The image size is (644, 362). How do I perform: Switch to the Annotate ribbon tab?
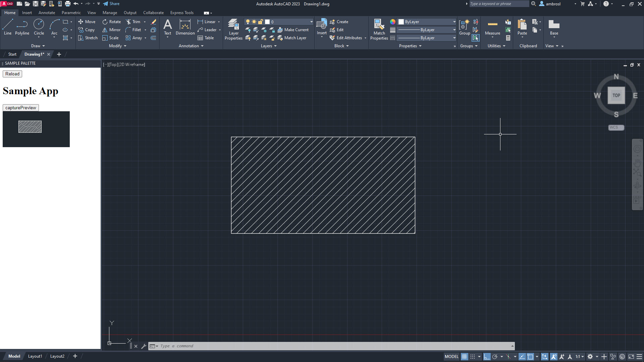click(47, 13)
